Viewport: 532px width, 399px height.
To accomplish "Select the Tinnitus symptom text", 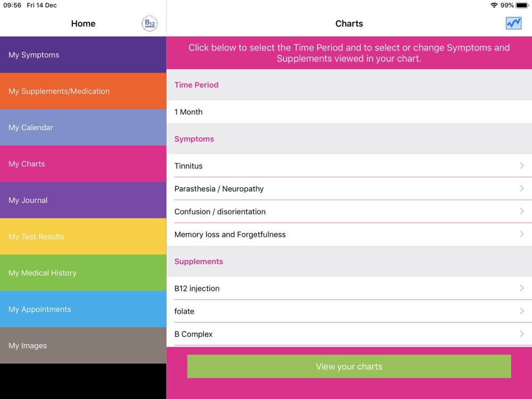I will (188, 166).
